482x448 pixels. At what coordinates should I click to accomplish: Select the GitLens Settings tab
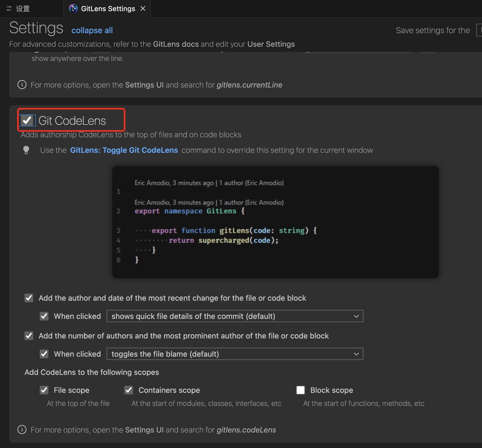(107, 9)
